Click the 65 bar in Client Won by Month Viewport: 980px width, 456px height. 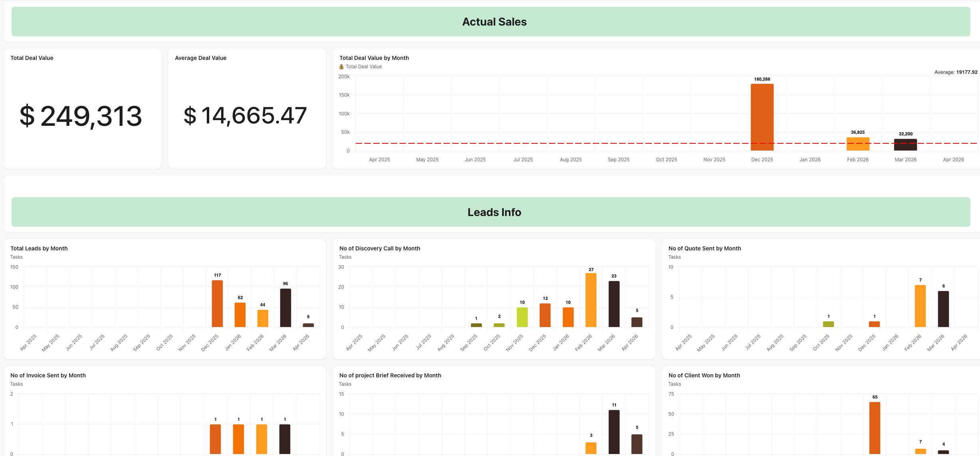click(x=875, y=428)
